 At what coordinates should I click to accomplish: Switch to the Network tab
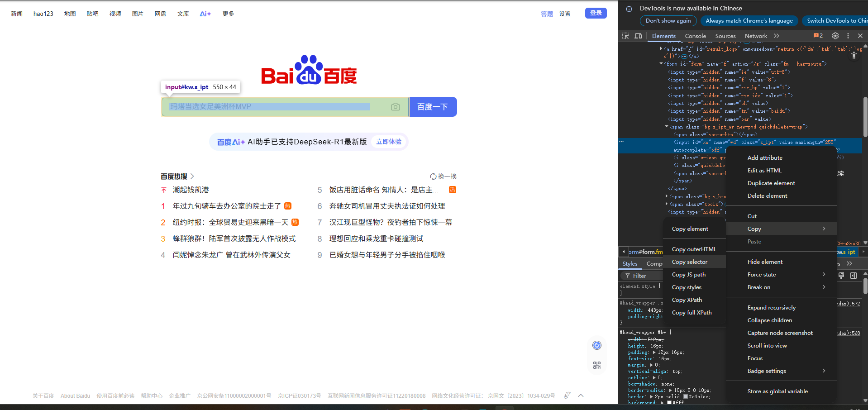(756, 36)
